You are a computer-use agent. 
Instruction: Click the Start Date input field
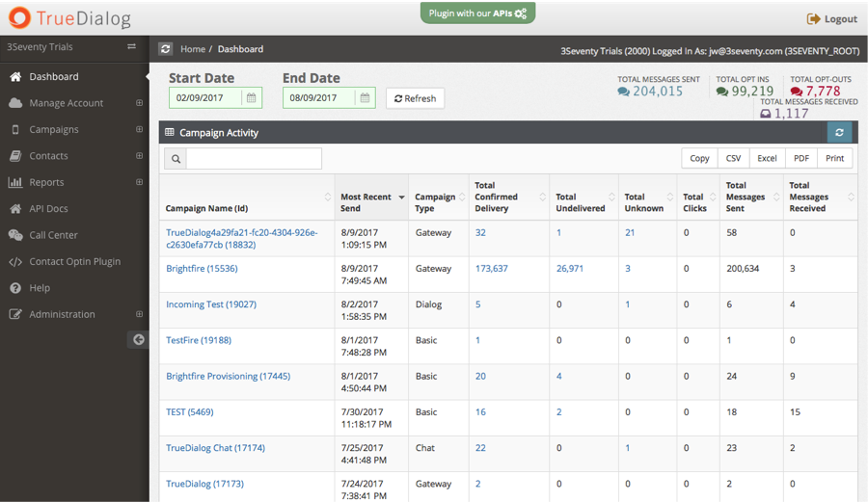tap(205, 98)
